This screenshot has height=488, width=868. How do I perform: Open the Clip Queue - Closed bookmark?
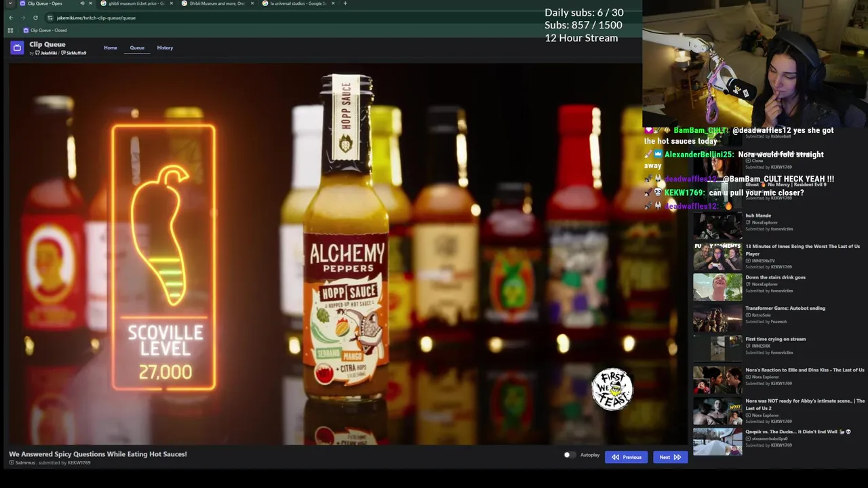45,30
